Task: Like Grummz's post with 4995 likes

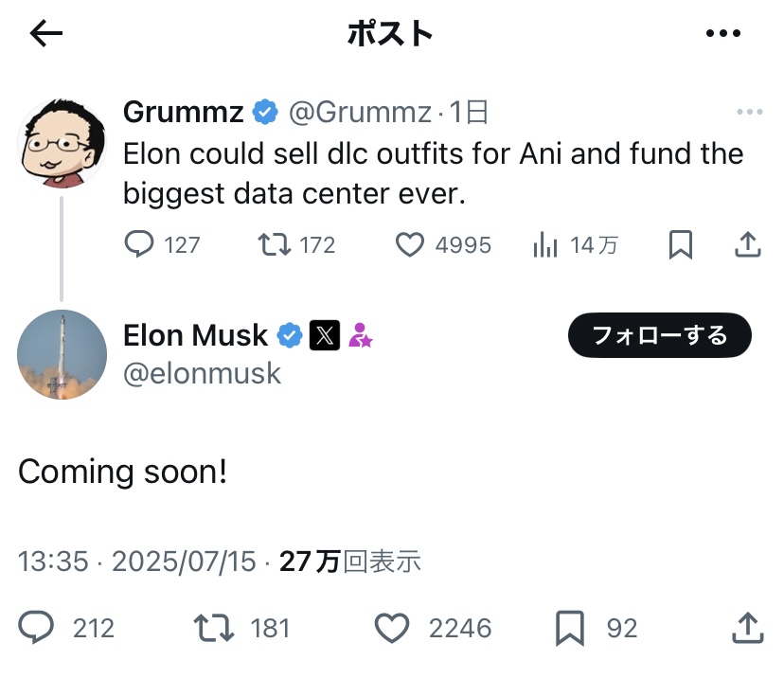Action: 409,245
